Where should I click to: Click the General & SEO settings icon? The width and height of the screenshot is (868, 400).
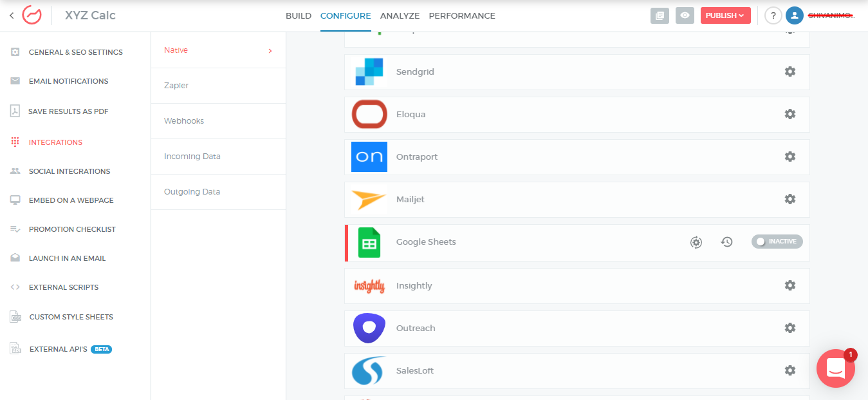click(15, 52)
